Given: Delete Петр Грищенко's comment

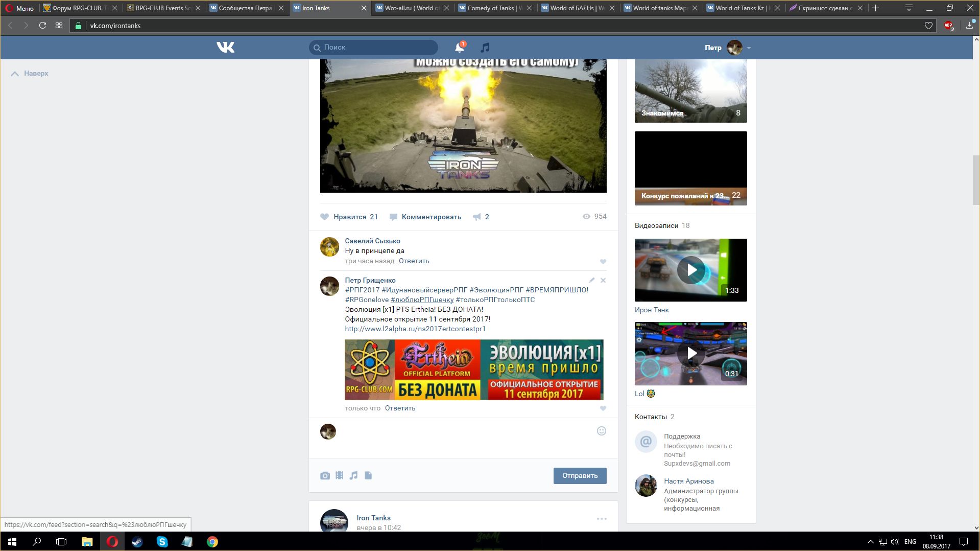Looking at the screenshot, I should pos(603,280).
